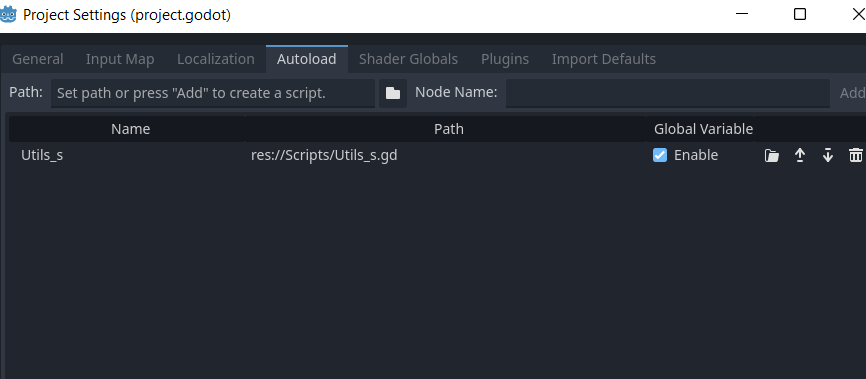Screen dimensions: 866x379
Task: Focus the Node Name input field
Action: (x=668, y=93)
